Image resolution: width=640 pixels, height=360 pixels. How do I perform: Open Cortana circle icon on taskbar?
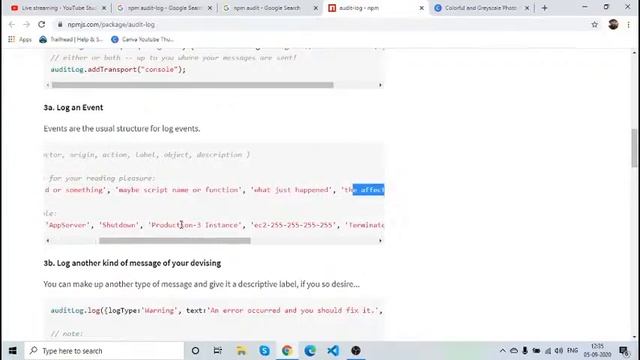point(196,351)
